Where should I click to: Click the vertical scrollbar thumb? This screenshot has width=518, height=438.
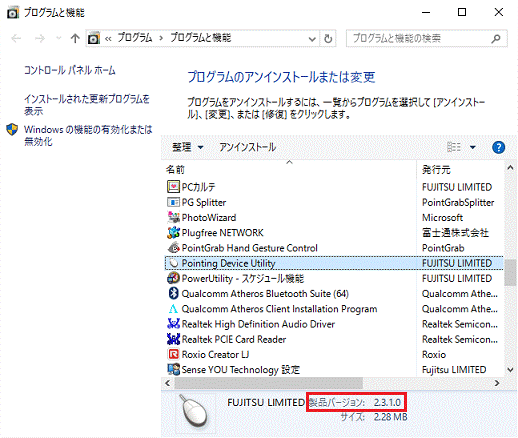[x=510, y=272]
